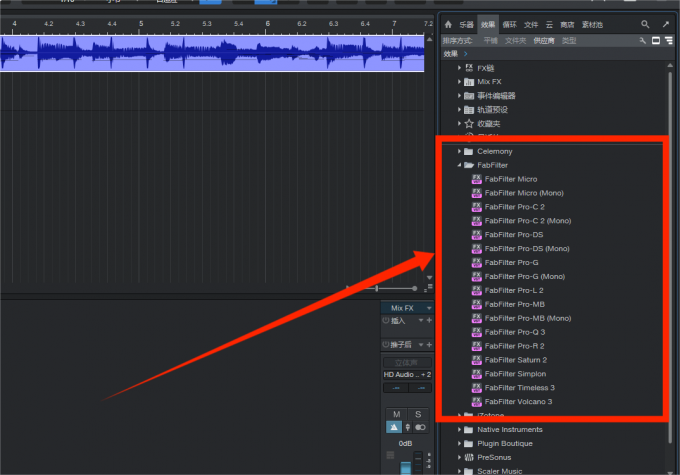680x475 pixels.
Task: Toggle the metronome button in channel strip
Action: [x=394, y=427]
